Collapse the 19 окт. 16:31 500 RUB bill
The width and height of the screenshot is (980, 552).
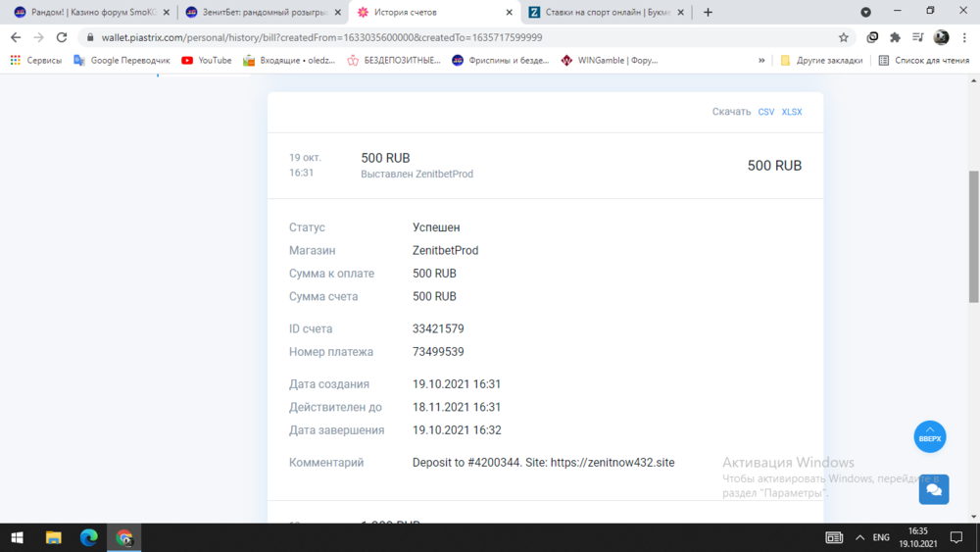click(545, 166)
